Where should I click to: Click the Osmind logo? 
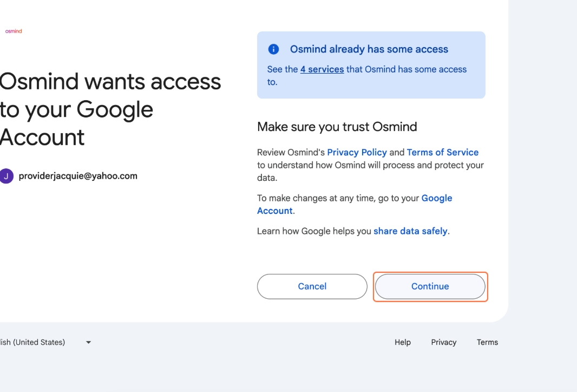coord(14,31)
